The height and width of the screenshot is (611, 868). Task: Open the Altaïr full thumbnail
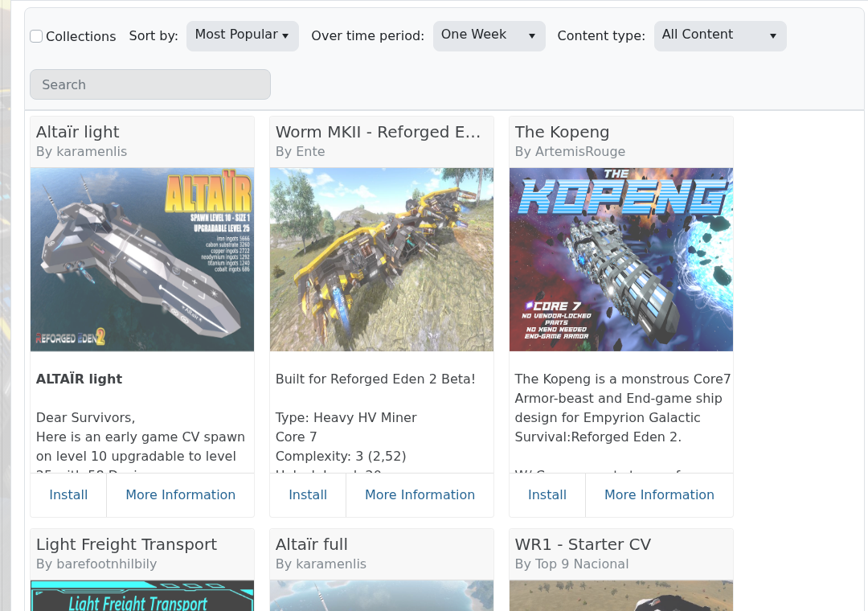tap(382, 596)
